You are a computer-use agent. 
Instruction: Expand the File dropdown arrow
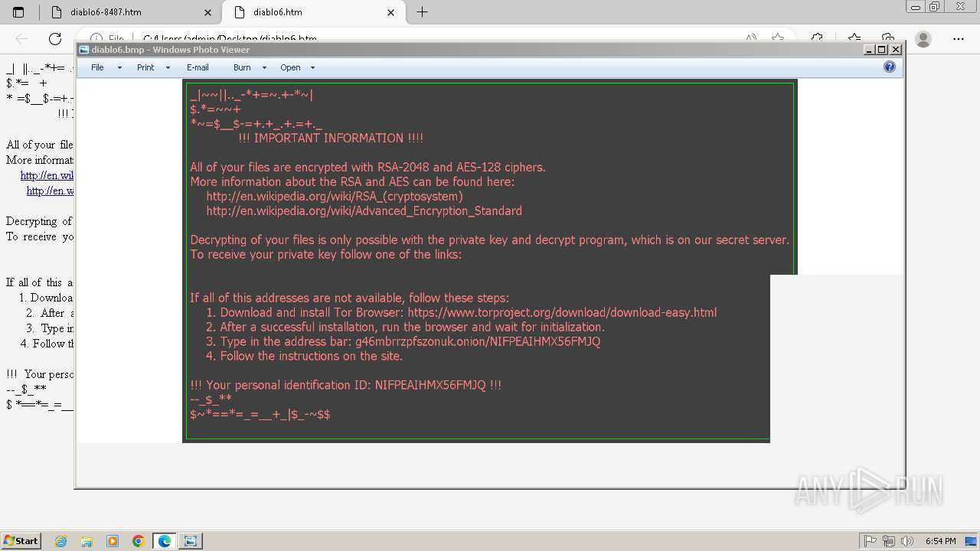tap(119, 67)
